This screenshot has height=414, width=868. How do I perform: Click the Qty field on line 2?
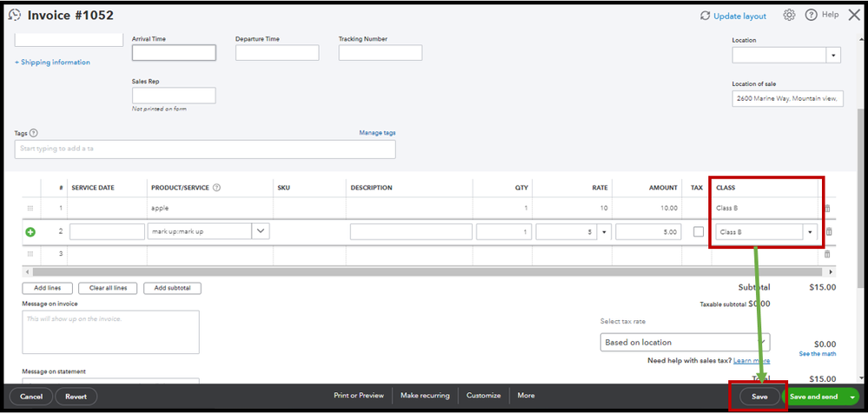(504, 231)
